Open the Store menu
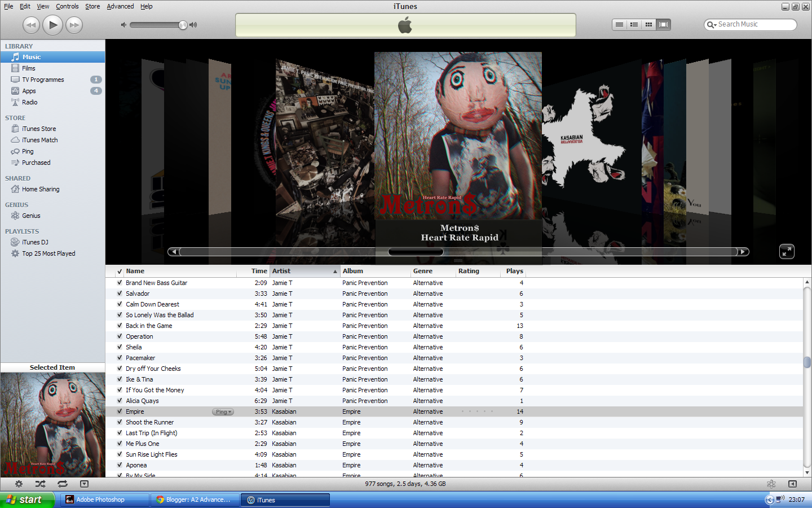Image resolution: width=812 pixels, height=508 pixels. 92,6
